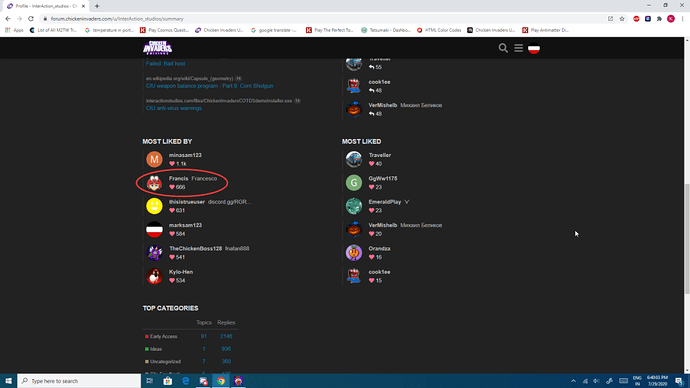Open Traveller in Most Liked list

[380, 155]
